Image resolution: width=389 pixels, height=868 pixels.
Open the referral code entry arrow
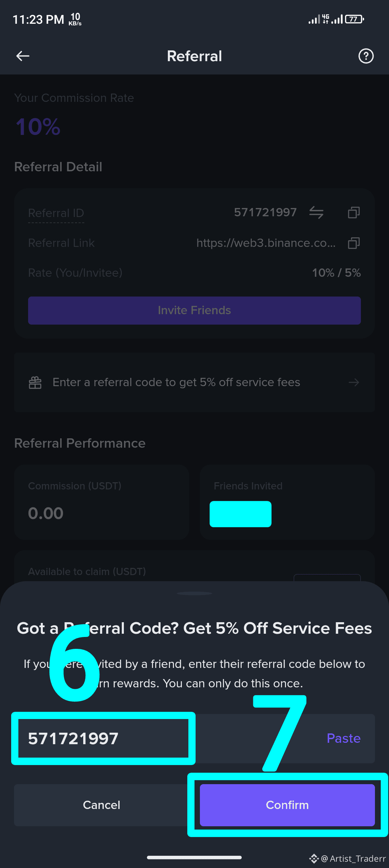(x=354, y=382)
